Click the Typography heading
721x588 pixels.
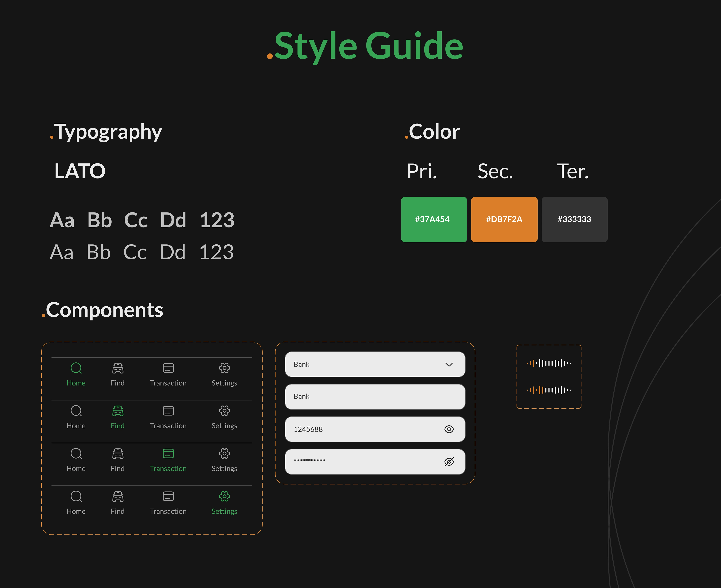pos(106,132)
